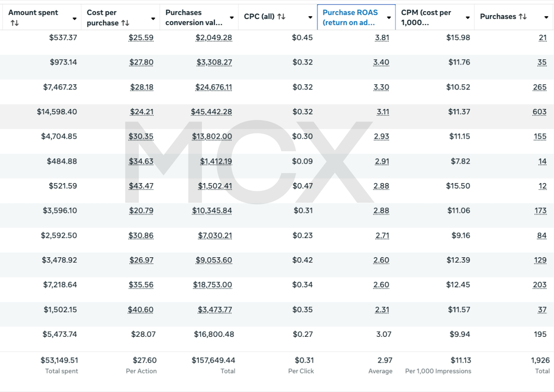Open Cost per purchase dropdown arrow

coord(153,19)
